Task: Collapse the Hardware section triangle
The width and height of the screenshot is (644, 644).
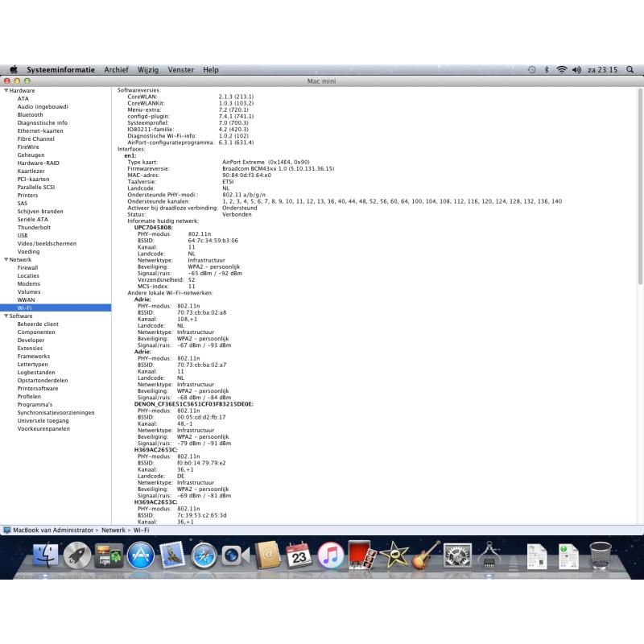Action: pos(6,90)
